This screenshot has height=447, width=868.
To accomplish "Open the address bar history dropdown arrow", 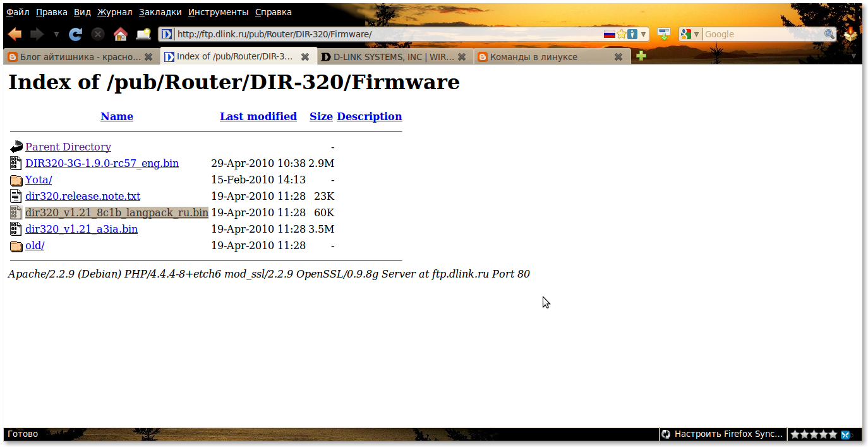I will coord(643,34).
